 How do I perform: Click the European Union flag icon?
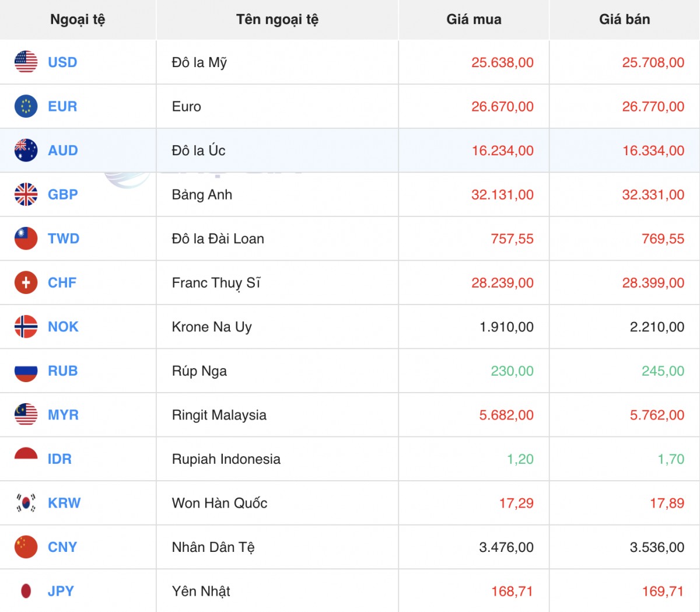[26, 106]
